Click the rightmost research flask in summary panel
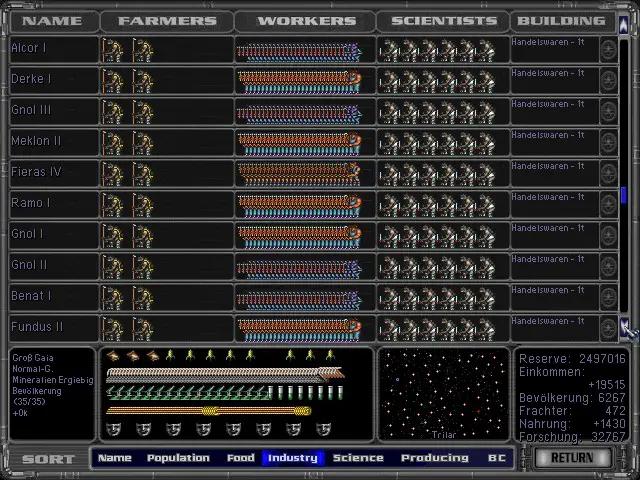Image resolution: width=640 pixels, height=480 pixels. point(340,393)
